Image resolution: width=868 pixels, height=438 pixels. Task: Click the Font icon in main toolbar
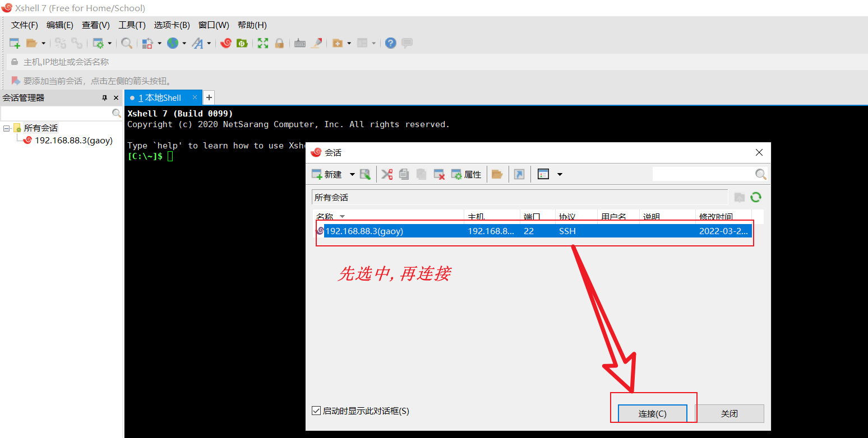(197, 43)
